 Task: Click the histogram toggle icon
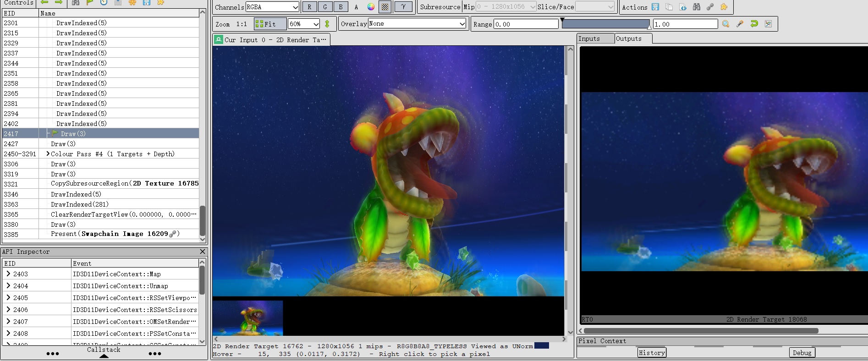coord(769,24)
